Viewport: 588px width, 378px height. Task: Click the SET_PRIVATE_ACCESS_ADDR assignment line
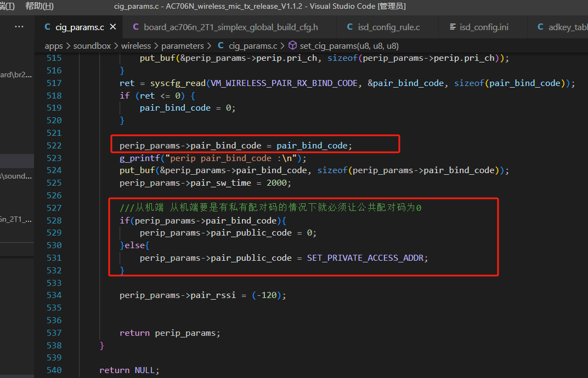[284, 257]
